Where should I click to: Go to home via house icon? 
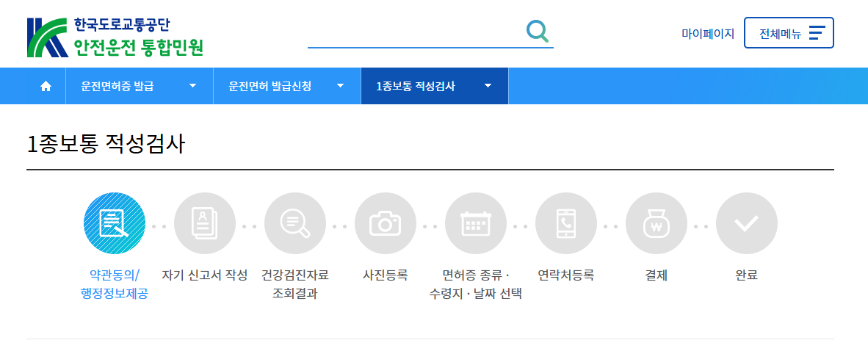(46, 86)
